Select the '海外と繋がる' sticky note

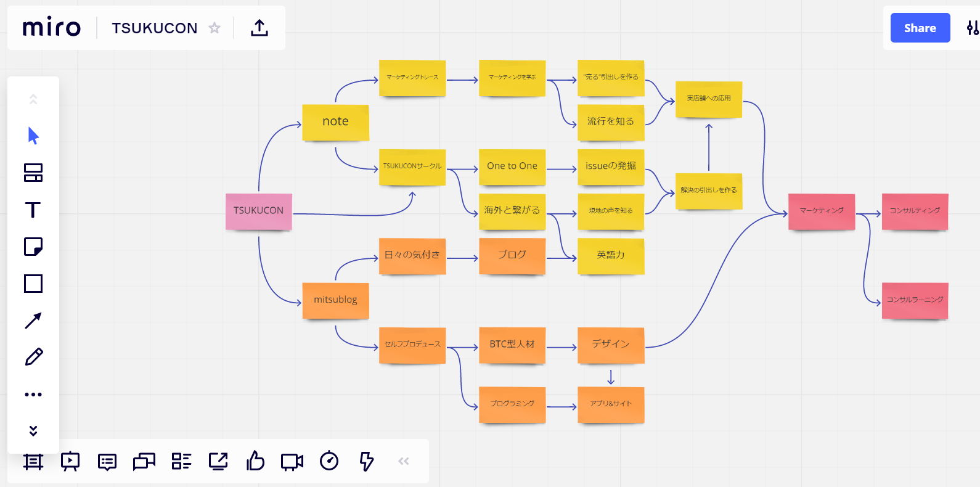(x=512, y=211)
